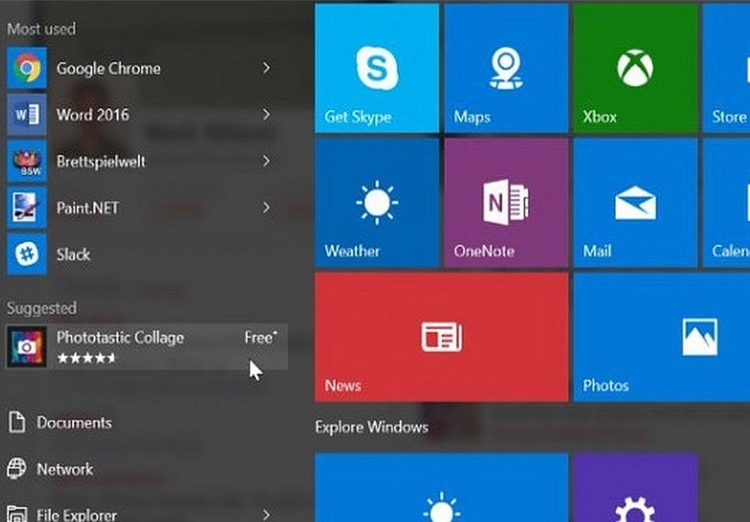Expand Paint.NET jump list arrow
The image size is (750, 522).
tap(266, 208)
